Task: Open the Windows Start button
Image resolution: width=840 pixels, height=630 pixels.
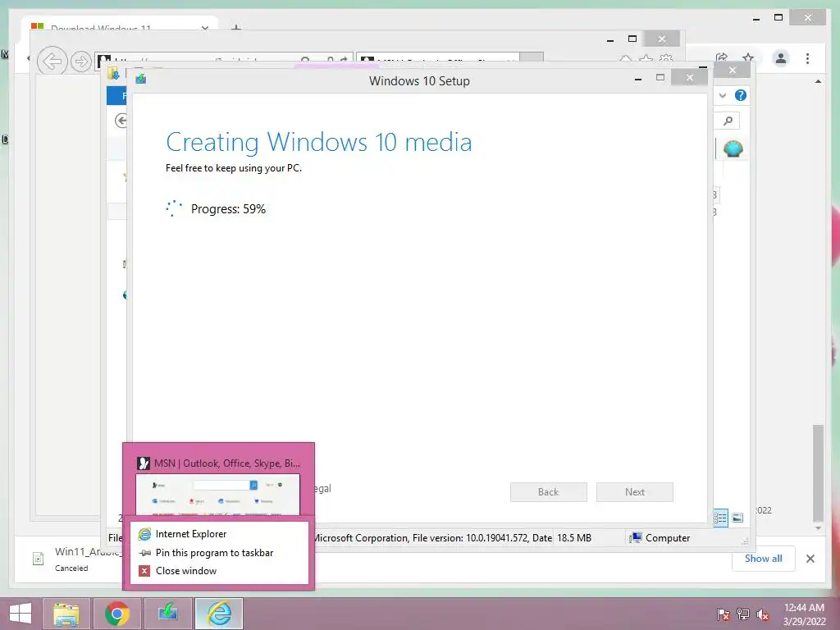Action: click(21, 614)
